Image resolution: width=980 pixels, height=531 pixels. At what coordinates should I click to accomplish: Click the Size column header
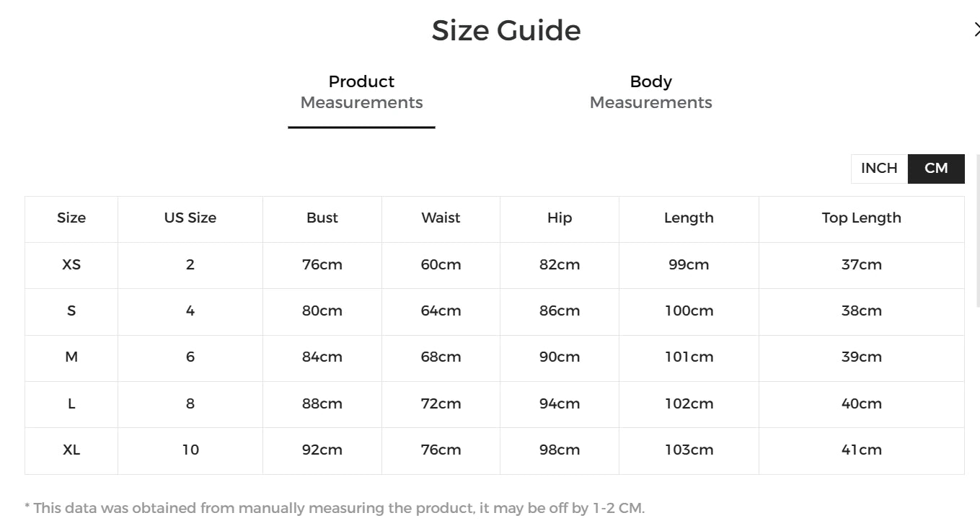tap(71, 218)
